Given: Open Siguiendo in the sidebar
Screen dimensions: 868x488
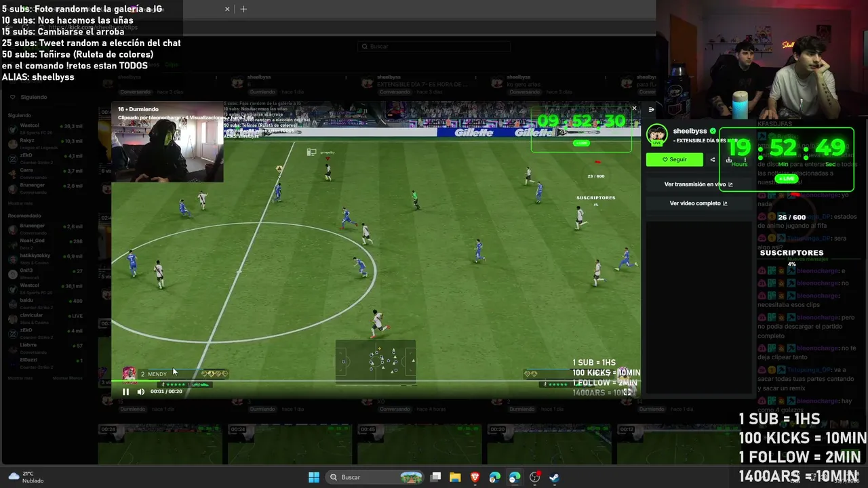Looking at the screenshot, I should (30, 97).
